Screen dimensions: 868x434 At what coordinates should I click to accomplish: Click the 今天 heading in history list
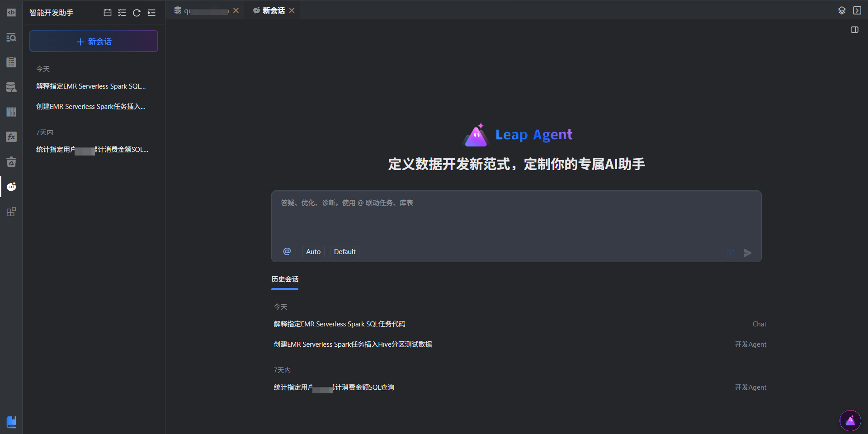click(280, 307)
